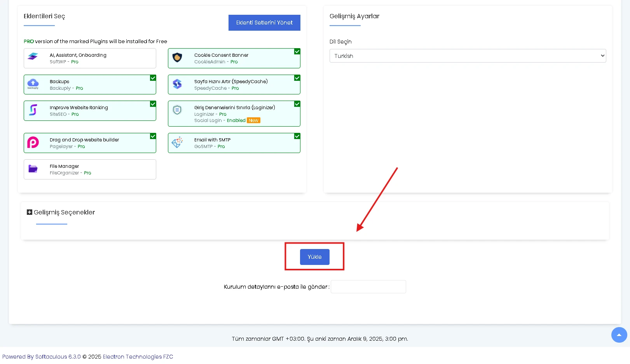Click the SiteSEO plugin icon
This screenshot has width=630, height=364.
(x=33, y=110)
